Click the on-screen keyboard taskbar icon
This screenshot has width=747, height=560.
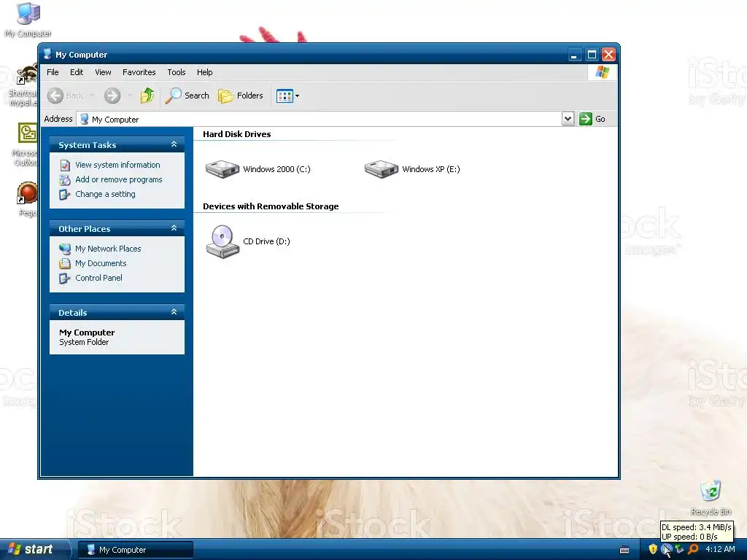click(624, 550)
